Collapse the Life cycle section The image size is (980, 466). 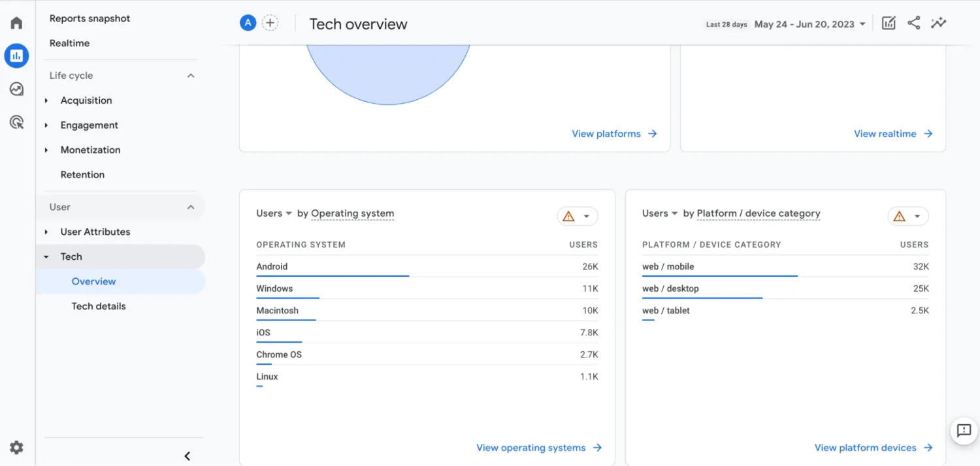pos(191,76)
